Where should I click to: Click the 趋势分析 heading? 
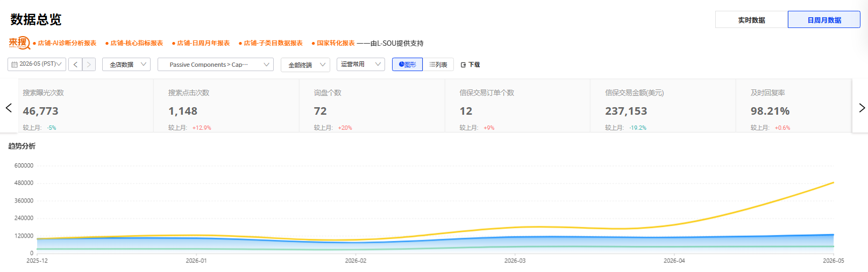click(x=22, y=146)
